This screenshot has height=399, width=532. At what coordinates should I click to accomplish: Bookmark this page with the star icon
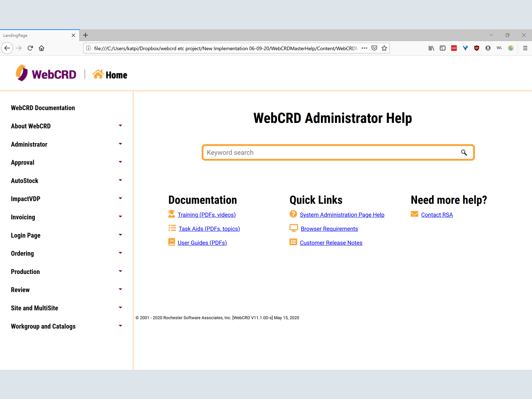coord(384,48)
